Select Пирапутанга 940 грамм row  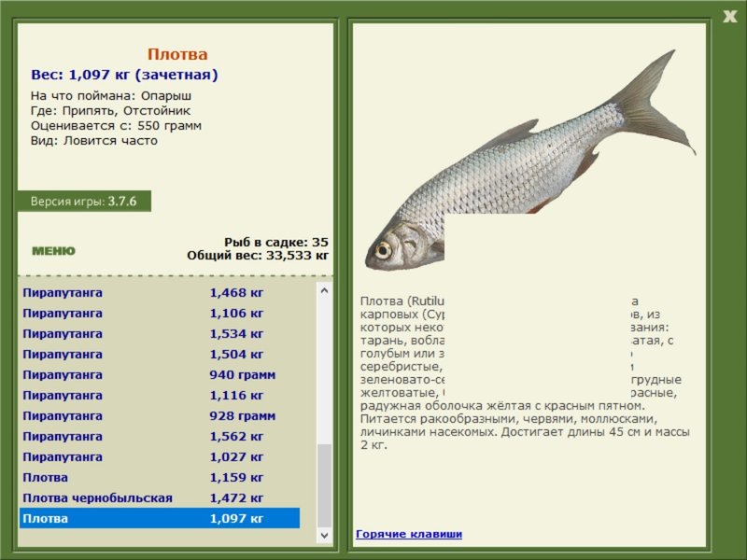pyautogui.click(x=160, y=374)
